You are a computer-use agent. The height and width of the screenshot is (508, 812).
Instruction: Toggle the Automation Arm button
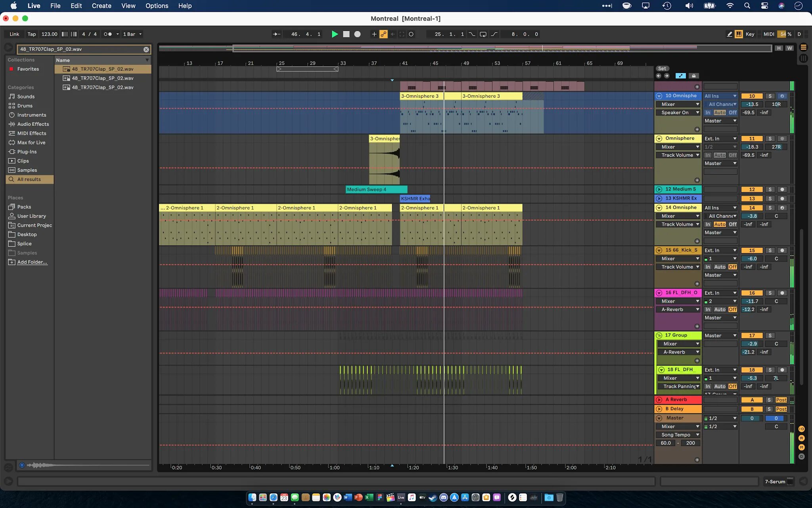(x=383, y=34)
